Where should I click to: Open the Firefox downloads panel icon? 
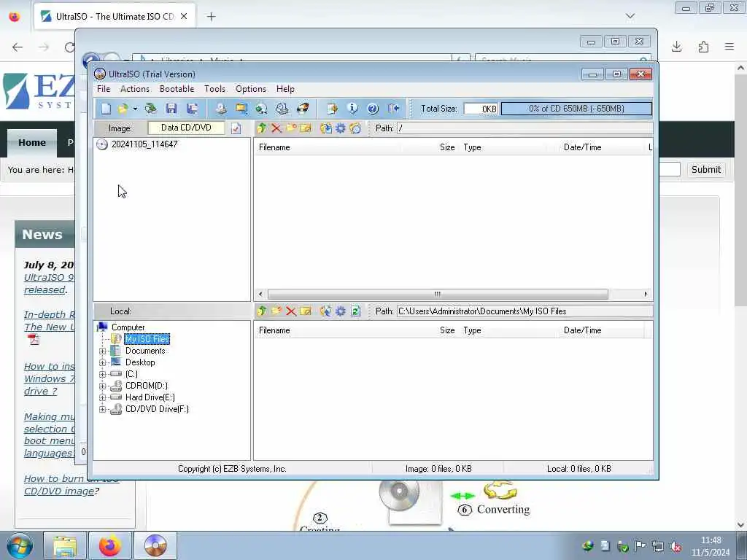click(676, 47)
